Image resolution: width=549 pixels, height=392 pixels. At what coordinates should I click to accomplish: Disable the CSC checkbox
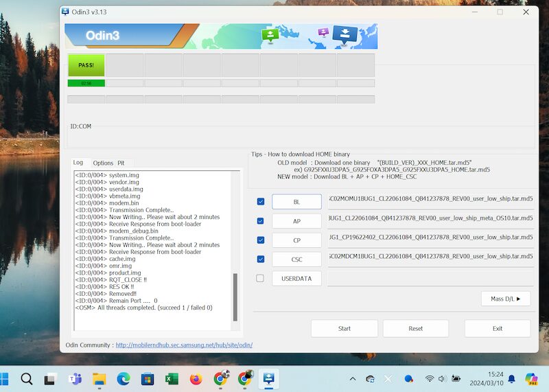click(x=260, y=260)
